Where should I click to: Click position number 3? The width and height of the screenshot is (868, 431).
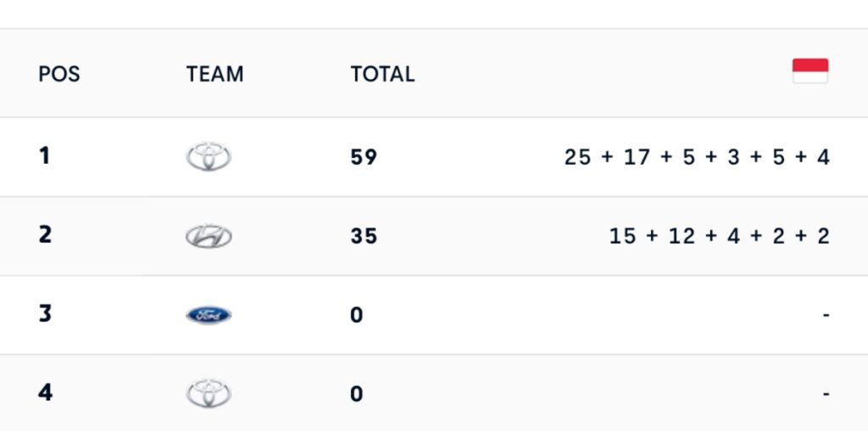click(x=45, y=314)
